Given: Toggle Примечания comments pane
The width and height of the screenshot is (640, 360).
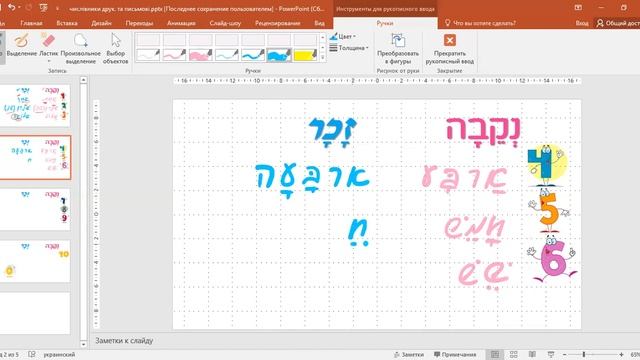Looking at the screenshot, I should coord(455,355).
